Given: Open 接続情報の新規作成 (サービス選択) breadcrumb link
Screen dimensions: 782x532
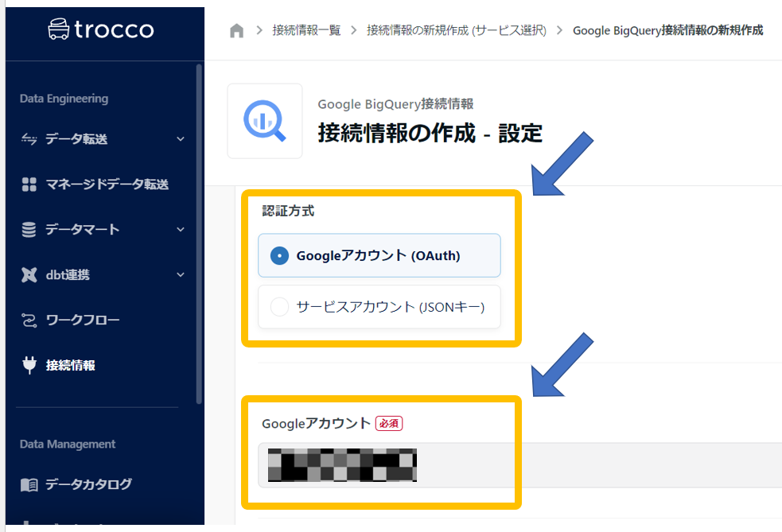Looking at the screenshot, I should point(457,30).
